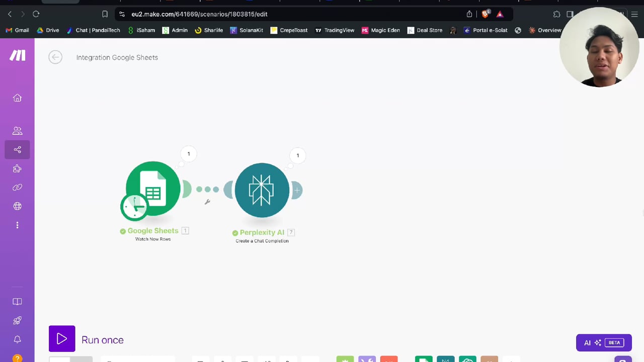This screenshot has width=644, height=362.
Task: Open iSaham bookmark
Action: pos(141,30)
